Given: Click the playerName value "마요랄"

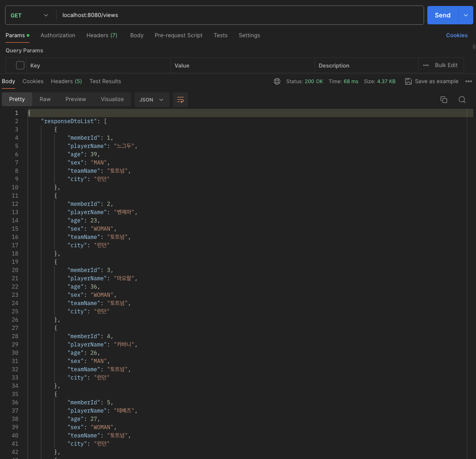Looking at the screenshot, I should [x=124, y=278].
